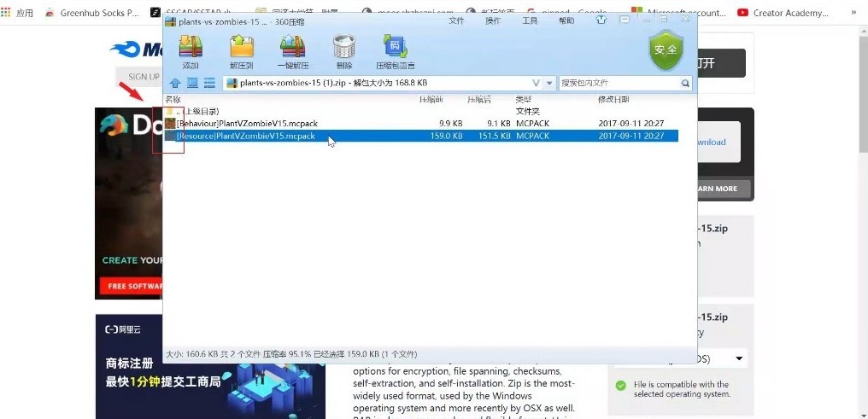Sort by 类型 column header
Viewport: 868px width, 419px height.
click(x=524, y=100)
